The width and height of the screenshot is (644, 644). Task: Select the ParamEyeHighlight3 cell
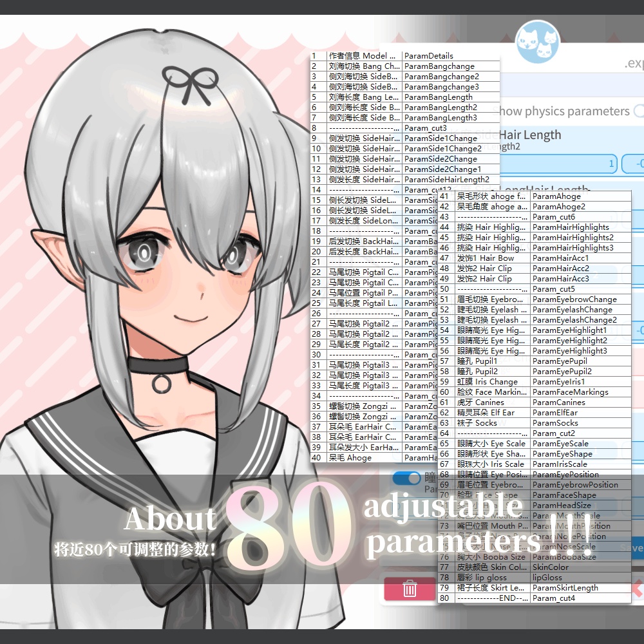point(581,351)
